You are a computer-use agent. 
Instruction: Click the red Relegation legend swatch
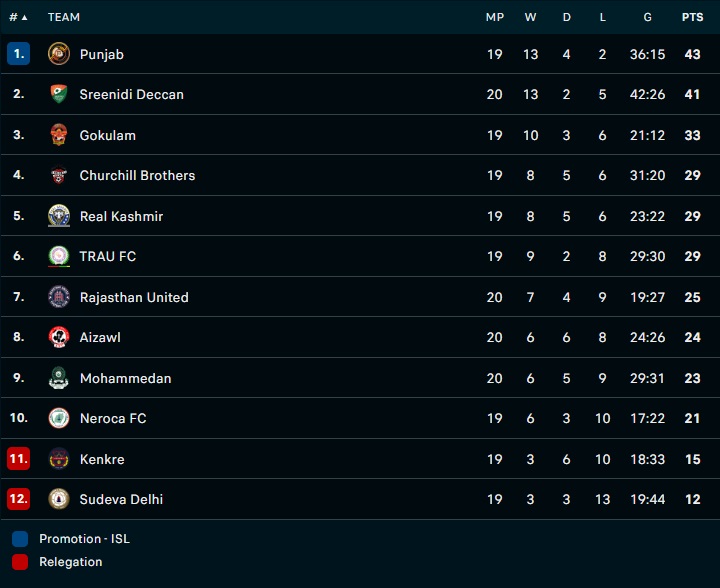coord(20,562)
